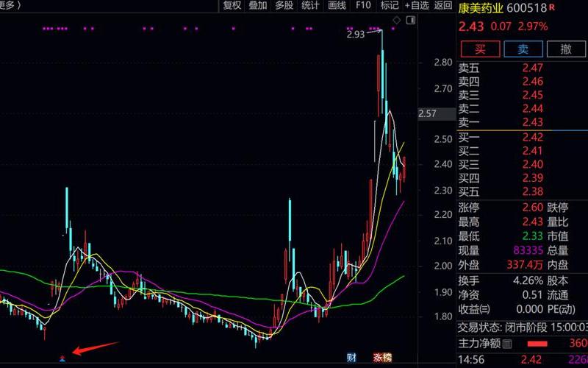The width and height of the screenshot is (588, 368).
Task: Toggle the side panel layout icon
Action: tap(411, 20)
